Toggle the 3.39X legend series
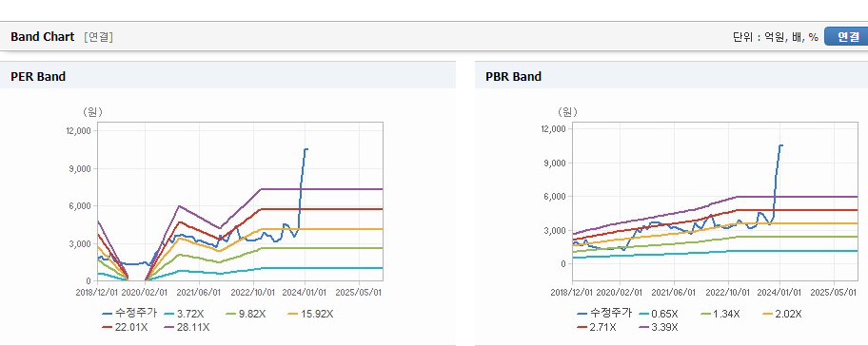Screen dimensions: 868x346 pyautogui.click(x=658, y=327)
